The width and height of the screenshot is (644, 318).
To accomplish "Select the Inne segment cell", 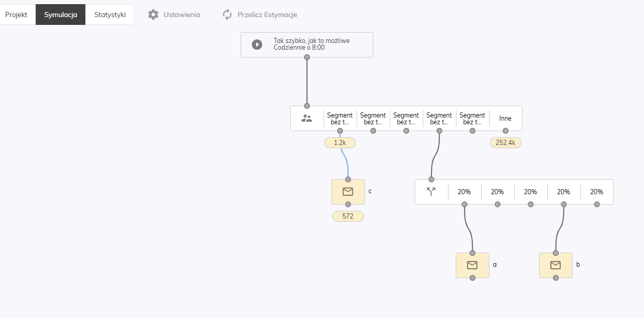I will 505,118.
